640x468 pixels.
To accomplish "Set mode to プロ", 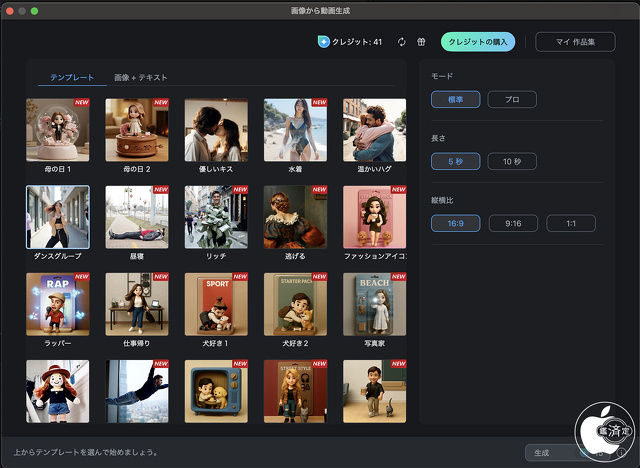I will tap(512, 99).
